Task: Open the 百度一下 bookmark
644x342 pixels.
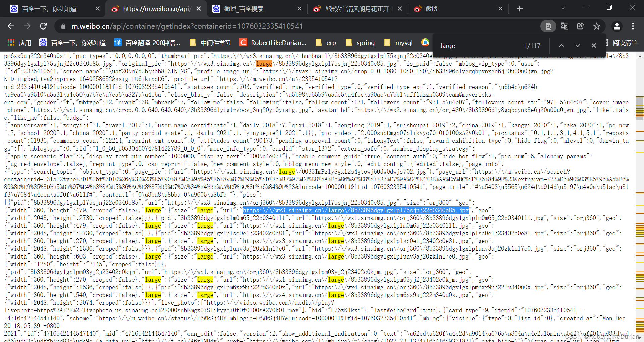Action: coord(72,43)
